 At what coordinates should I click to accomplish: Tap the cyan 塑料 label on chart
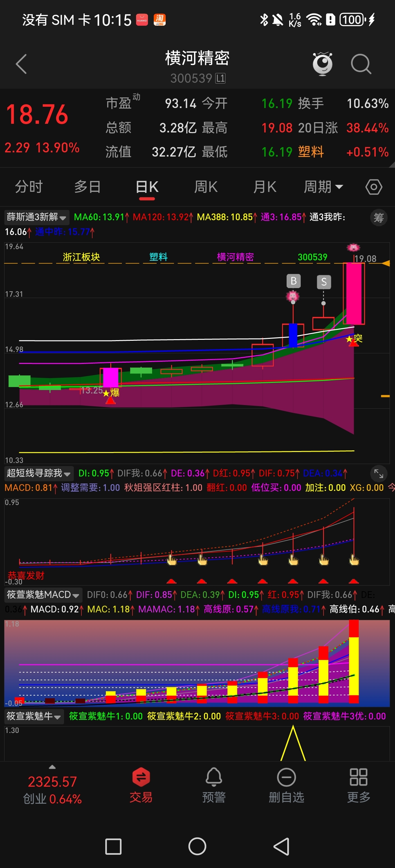(x=158, y=257)
